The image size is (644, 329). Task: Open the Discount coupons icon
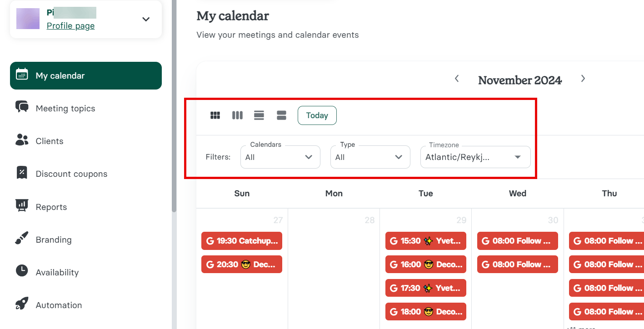22,173
